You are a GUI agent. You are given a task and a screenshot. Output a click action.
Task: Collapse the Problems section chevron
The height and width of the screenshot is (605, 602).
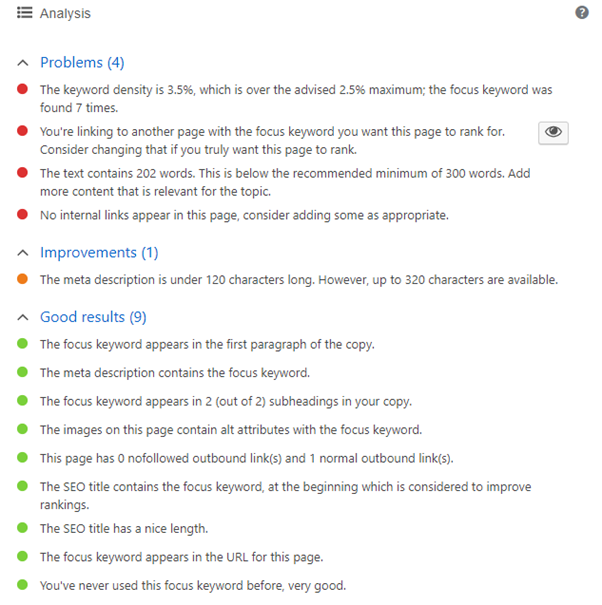[x=23, y=63]
